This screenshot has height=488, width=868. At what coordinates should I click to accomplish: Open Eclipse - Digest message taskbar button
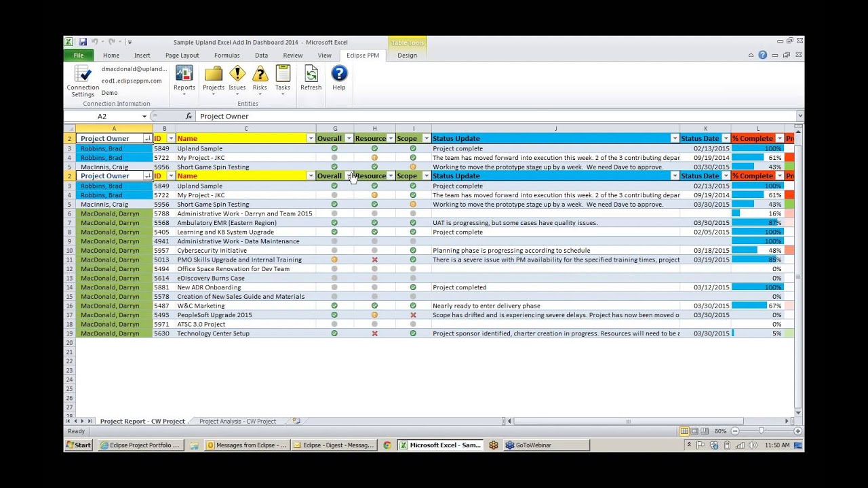point(334,445)
